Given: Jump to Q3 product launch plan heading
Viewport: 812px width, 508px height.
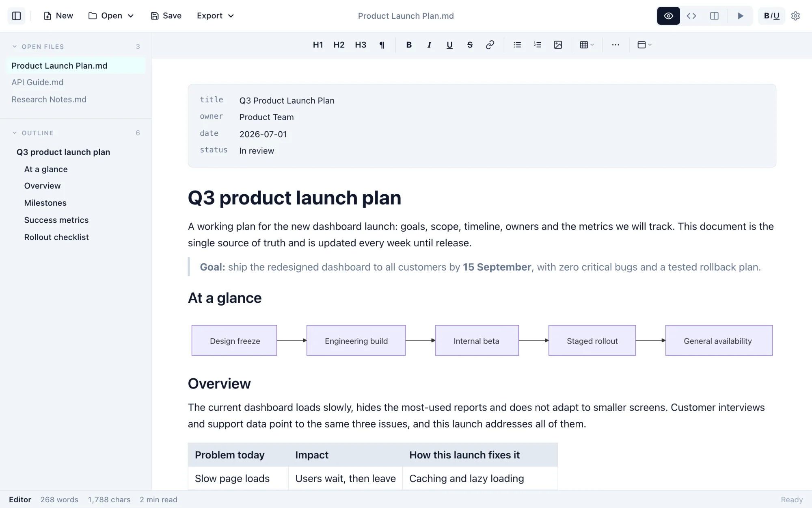Looking at the screenshot, I should click(x=63, y=152).
